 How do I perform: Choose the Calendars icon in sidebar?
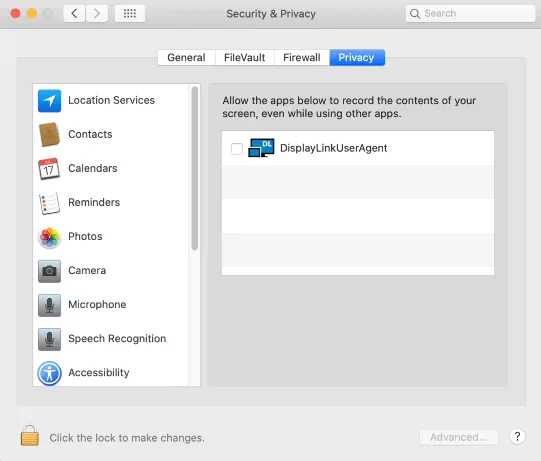coord(49,169)
